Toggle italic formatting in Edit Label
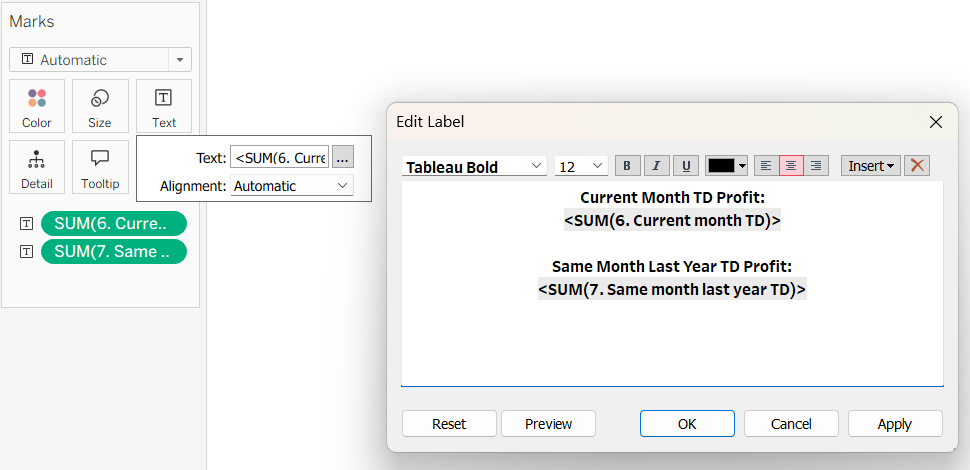 pos(656,166)
